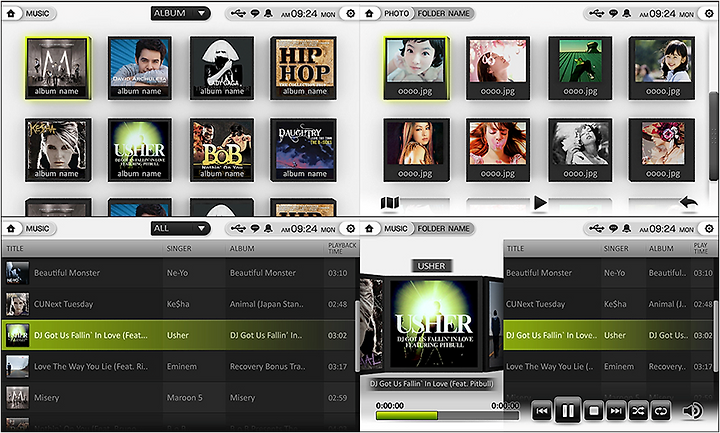The height and width of the screenshot is (433, 720).
Task: Click photo panel vertical scrollbar
Action: click(713, 136)
